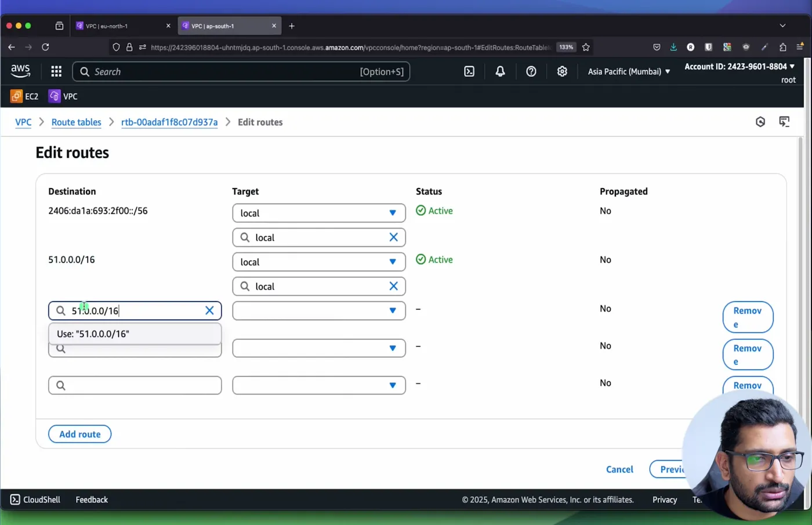
Task: Clear the first local target search field
Action: tap(393, 237)
